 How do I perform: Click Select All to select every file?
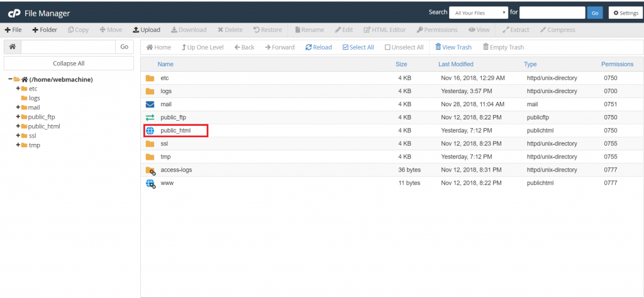pos(358,47)
